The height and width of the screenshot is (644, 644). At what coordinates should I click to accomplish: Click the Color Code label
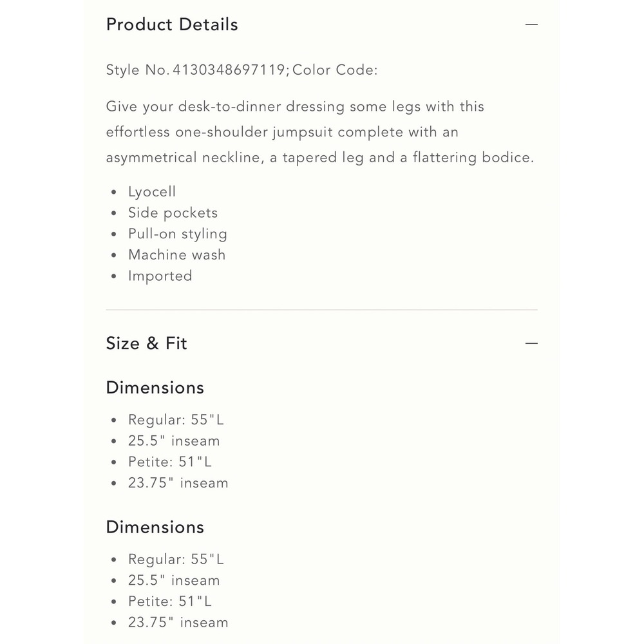[x=335, y=70]
